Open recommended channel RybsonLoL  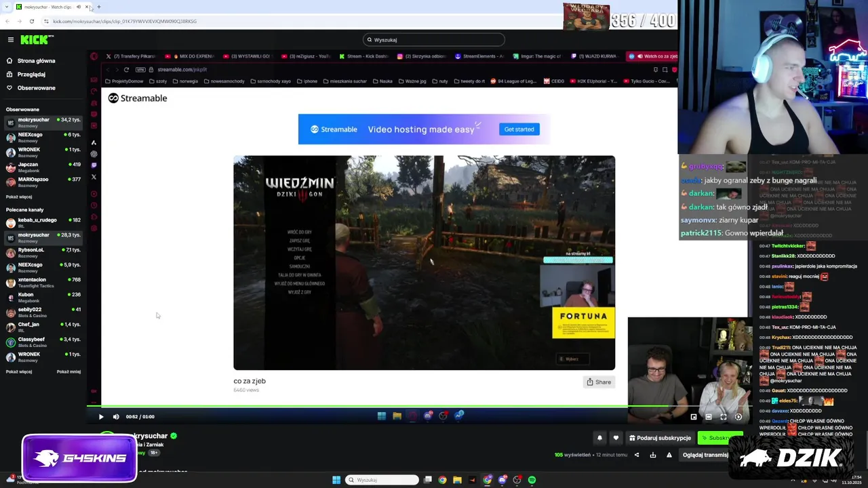pos(42,252)
